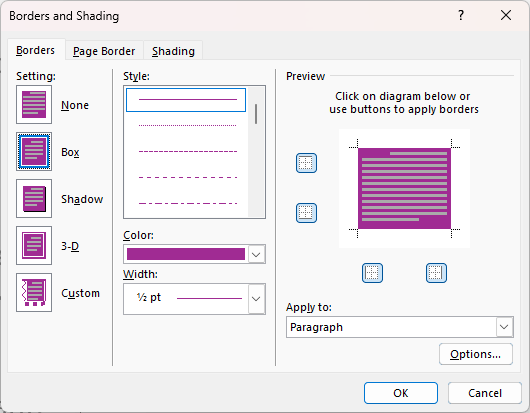Viewport: 530px width, 413px height.
Task: Select the short dashed line style
Action: pyautogui.click(x=188, y=151)
